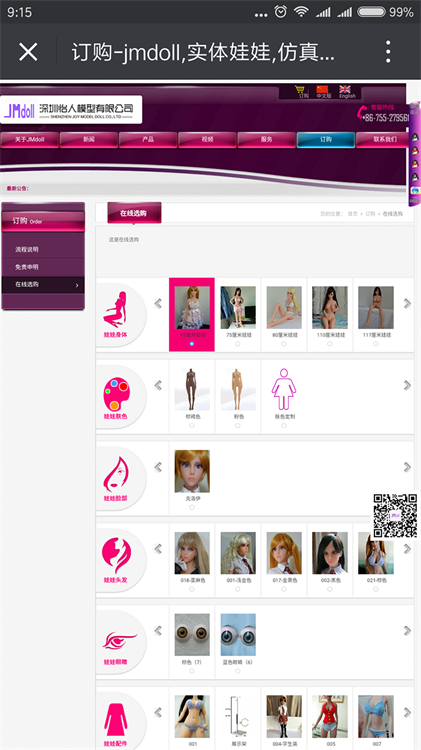This screenshot has width=421, height=750.
Task: Tap the floating QR code image
Action: coord(395,516)
